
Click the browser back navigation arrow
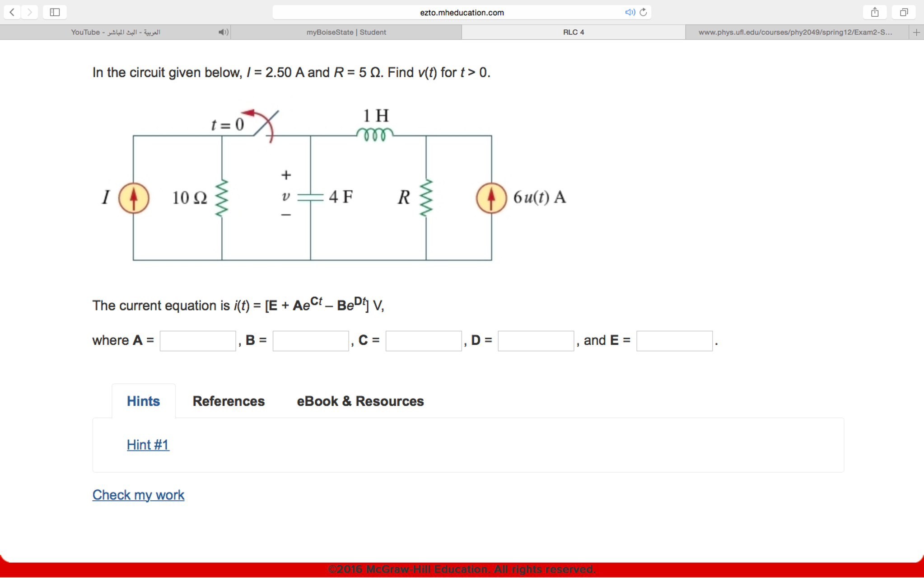tap(12, 13)
